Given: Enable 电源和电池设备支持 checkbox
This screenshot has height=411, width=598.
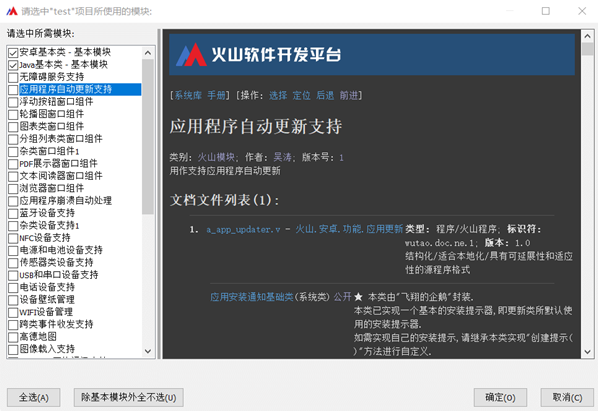Looking at the screenshot, I should pos(13,251).
